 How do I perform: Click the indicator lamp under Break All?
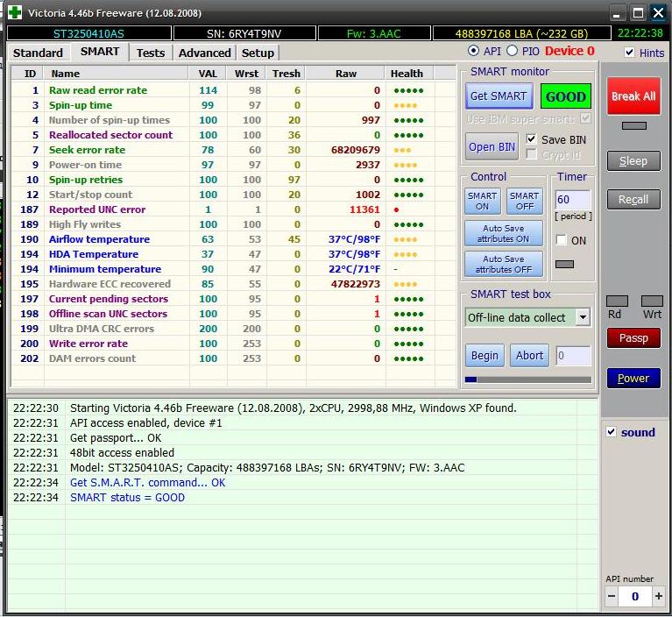(x=633, y=125)
